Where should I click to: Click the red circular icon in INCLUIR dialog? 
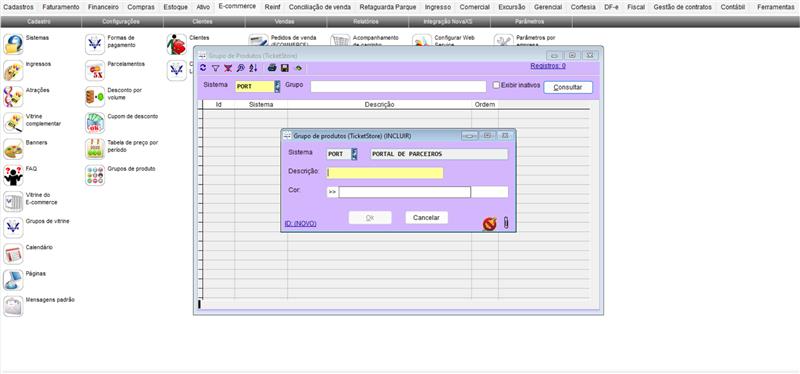pos(490,223)
